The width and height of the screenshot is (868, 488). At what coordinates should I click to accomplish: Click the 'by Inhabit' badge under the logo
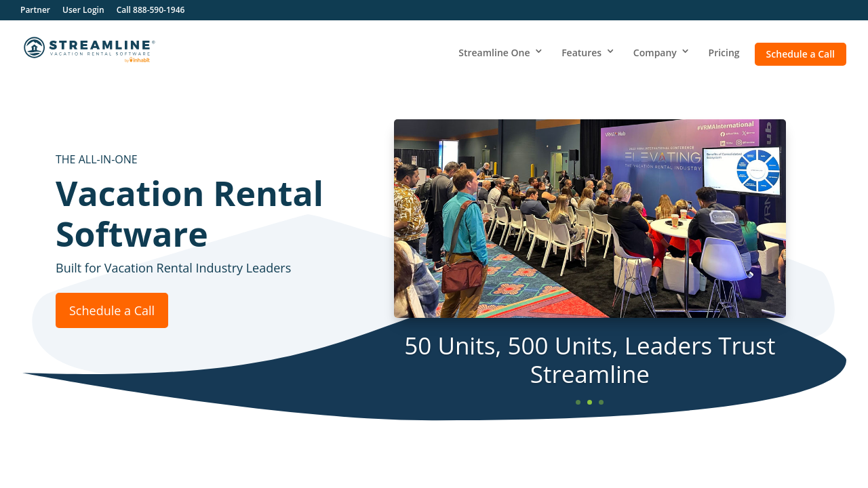point(137,60)
